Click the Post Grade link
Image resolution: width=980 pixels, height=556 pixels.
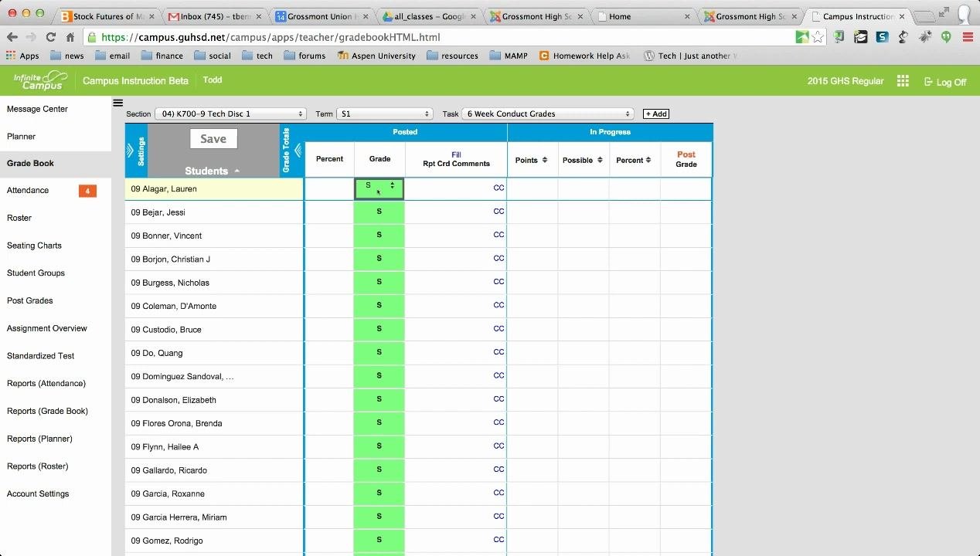686,159
